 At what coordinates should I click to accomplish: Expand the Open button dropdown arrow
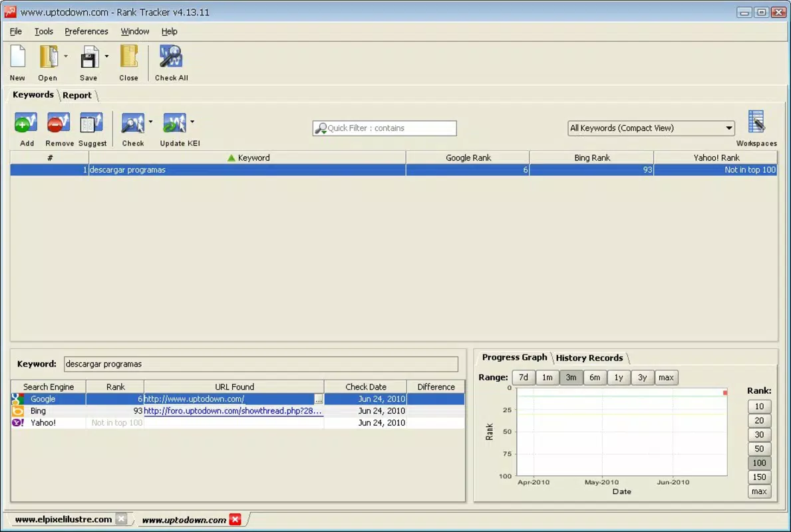click(66, 57)
